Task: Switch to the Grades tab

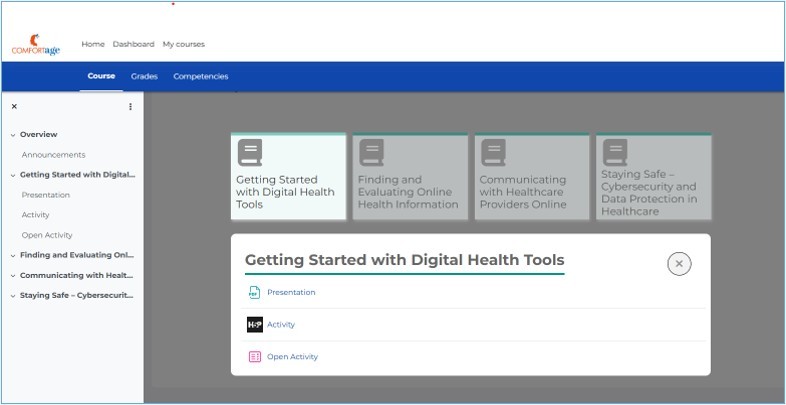Action: click(x=144, y=76)
